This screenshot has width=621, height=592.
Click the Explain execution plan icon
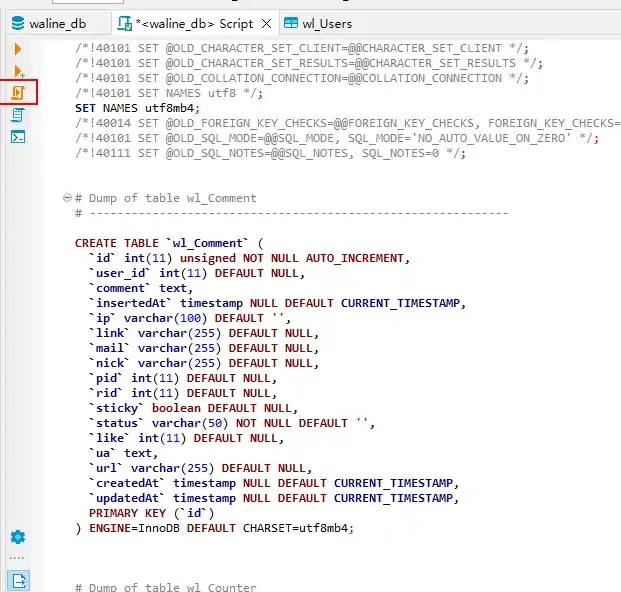(18, 115)
